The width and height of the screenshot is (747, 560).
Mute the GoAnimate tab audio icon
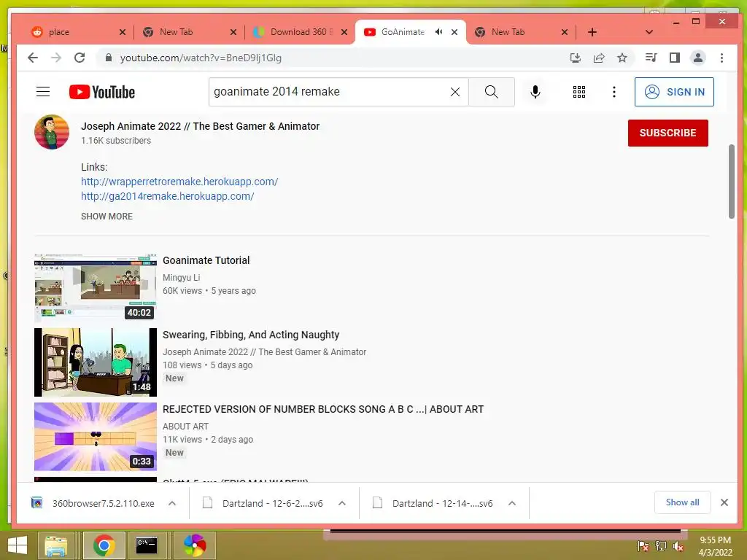coord(438,32)
